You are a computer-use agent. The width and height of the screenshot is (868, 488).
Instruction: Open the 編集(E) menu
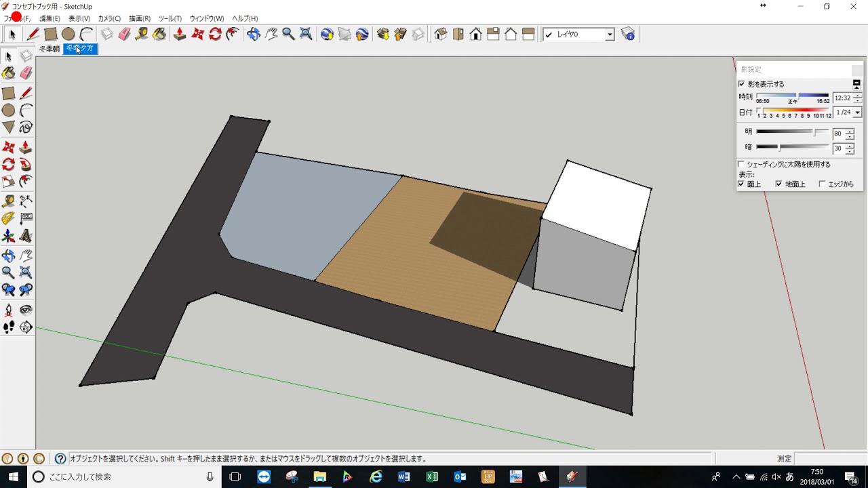(x=50, y=18)
